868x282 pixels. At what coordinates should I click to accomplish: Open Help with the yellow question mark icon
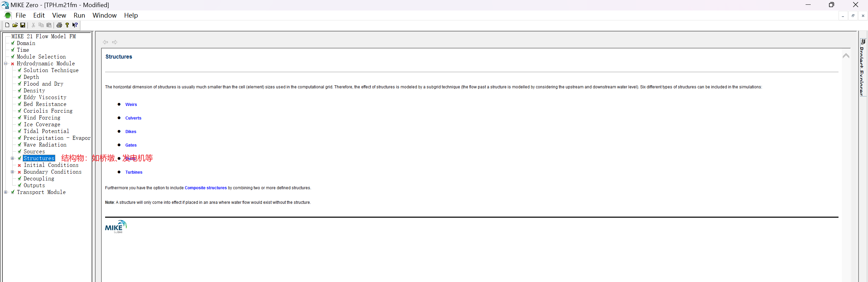point(67,25)
